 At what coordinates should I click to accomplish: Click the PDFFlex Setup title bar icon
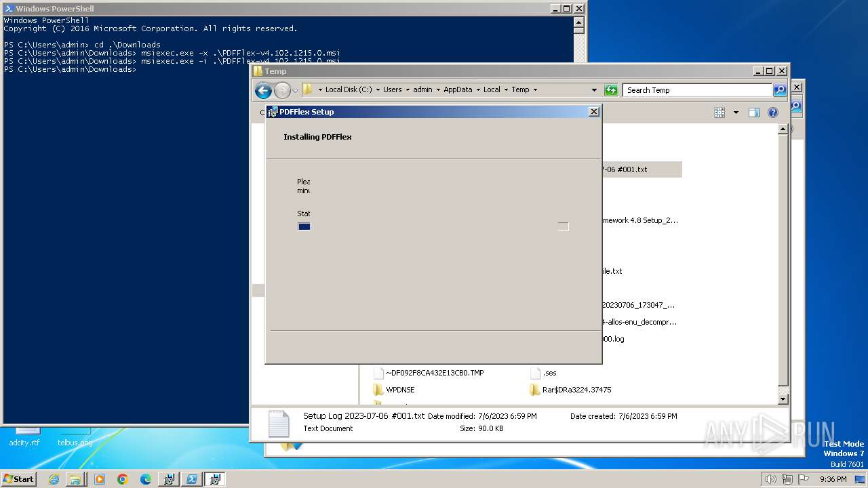point(273,112)
